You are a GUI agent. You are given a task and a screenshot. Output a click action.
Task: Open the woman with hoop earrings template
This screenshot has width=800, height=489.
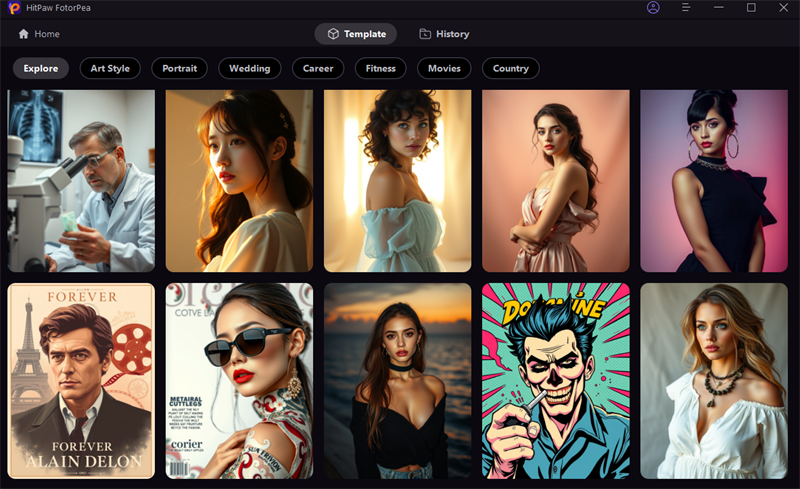(714, 181)
